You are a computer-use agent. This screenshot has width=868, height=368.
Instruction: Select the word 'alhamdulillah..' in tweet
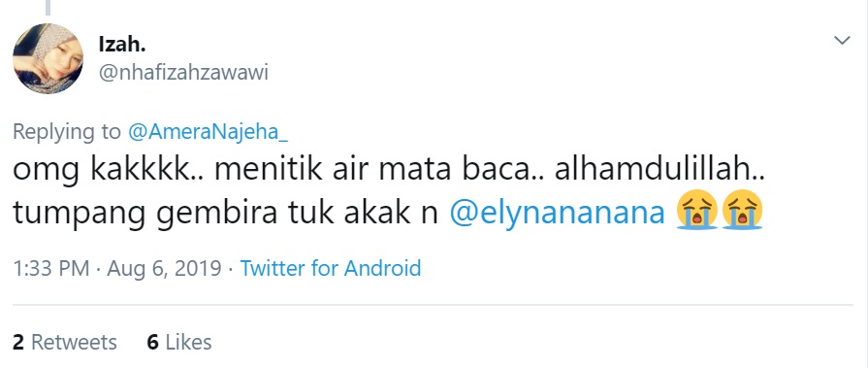pos(659,170)
